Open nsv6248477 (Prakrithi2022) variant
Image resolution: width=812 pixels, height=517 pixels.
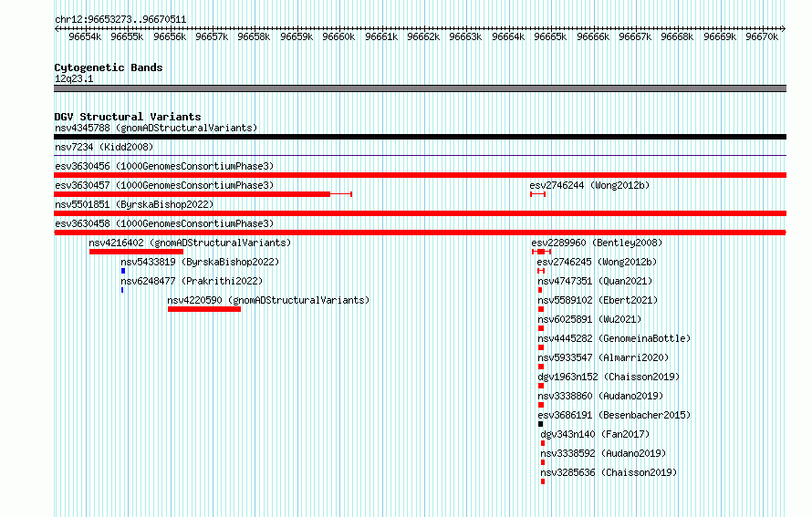[x=192, y=281]
